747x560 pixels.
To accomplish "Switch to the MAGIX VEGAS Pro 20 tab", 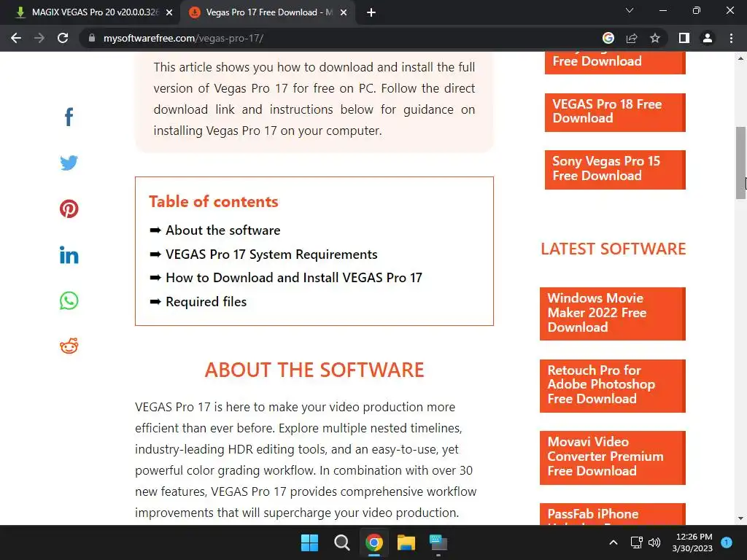I will [x=90, y=12].
